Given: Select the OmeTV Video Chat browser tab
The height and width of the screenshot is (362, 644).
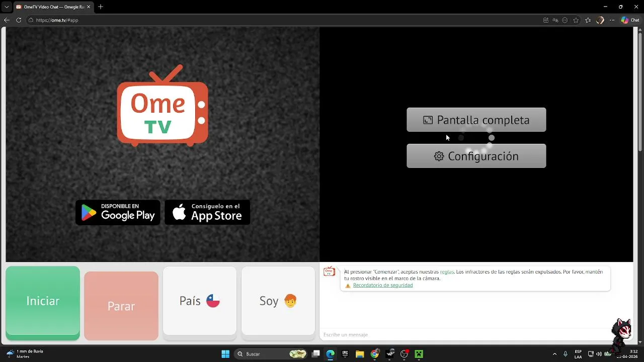Looking at the screenshot, I should (53, 7).
